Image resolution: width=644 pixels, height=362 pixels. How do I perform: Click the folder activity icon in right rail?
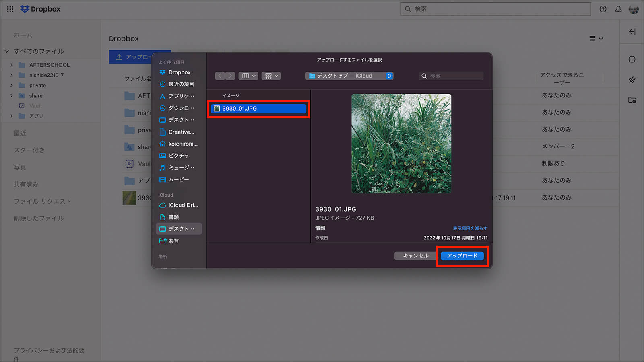click(632, 100)
